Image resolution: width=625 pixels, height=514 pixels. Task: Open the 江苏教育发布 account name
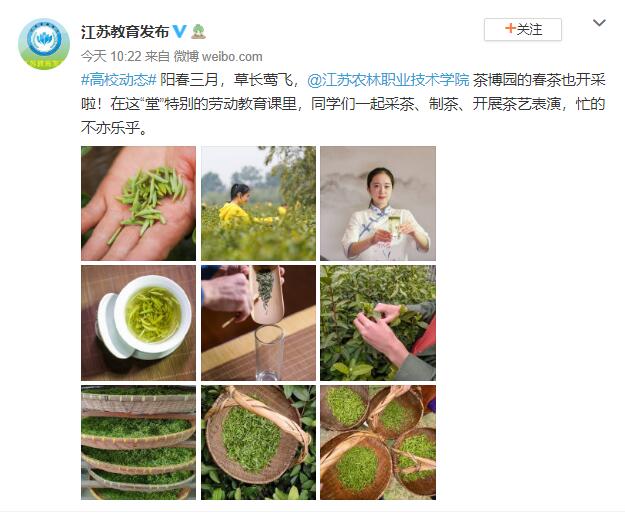pyautogui.click(x=125, y=31)
